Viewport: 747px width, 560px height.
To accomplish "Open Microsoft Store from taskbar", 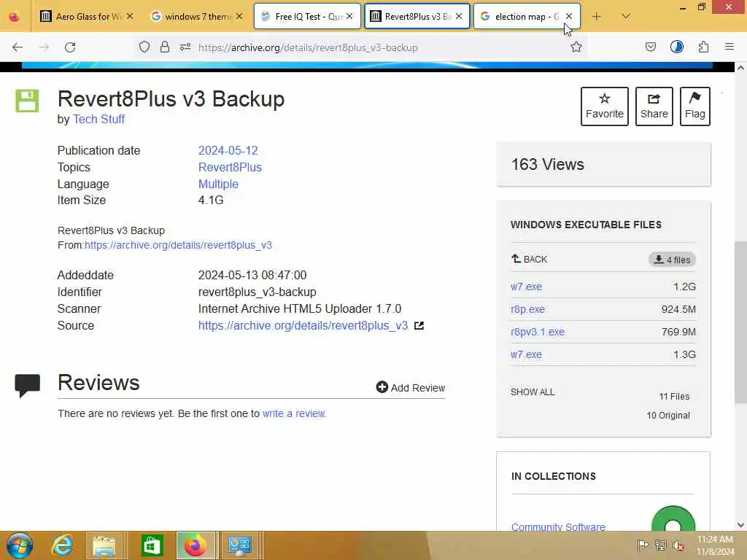I will pos(152,545).
